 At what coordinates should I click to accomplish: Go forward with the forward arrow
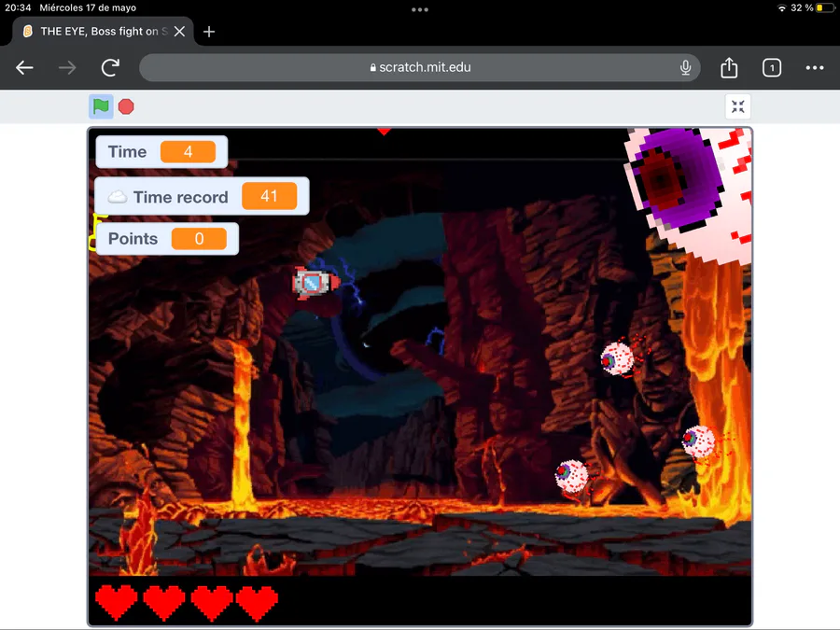pos(67,67)
